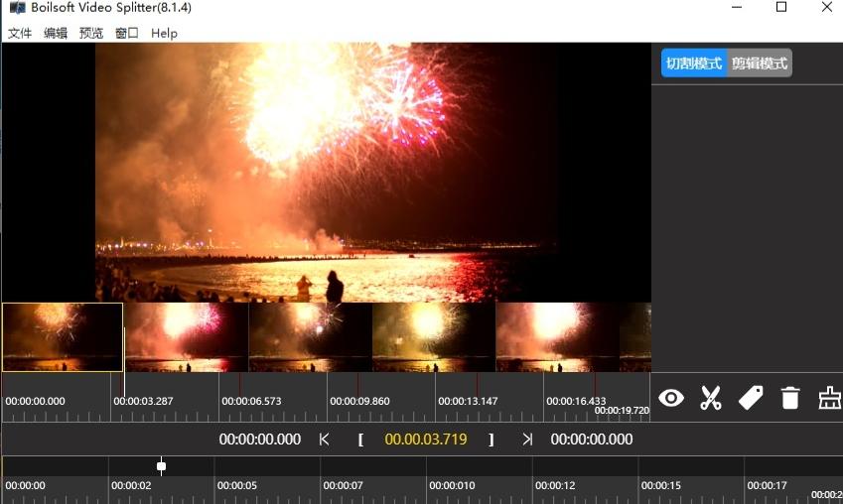The image size is (843, 504).
Task: Click timeline mark 00:00:16.433
Action: pos(576,401)
